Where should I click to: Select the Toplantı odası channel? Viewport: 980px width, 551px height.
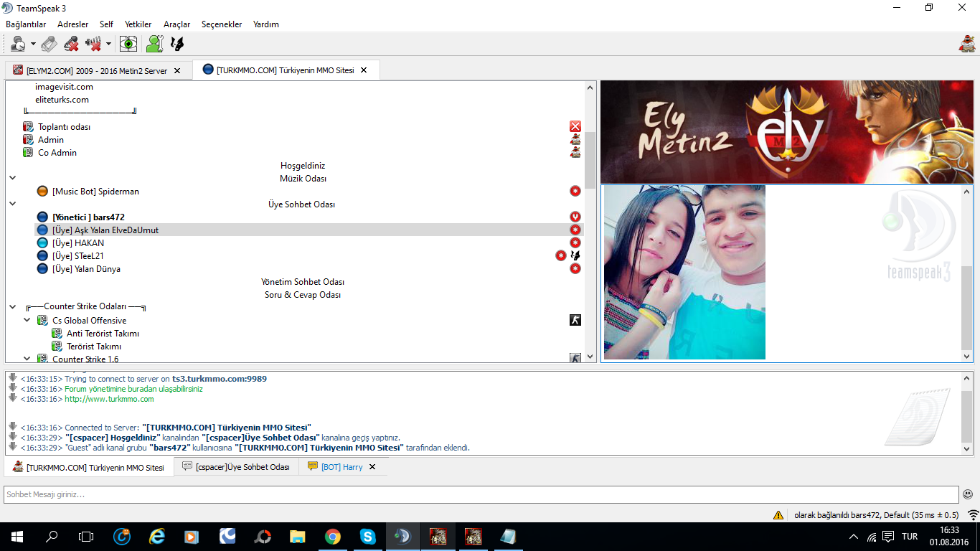(x=64, y=127)
